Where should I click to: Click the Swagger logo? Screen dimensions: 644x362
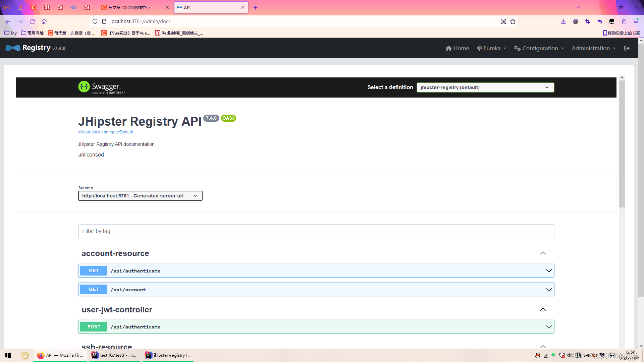click(102, 87)
